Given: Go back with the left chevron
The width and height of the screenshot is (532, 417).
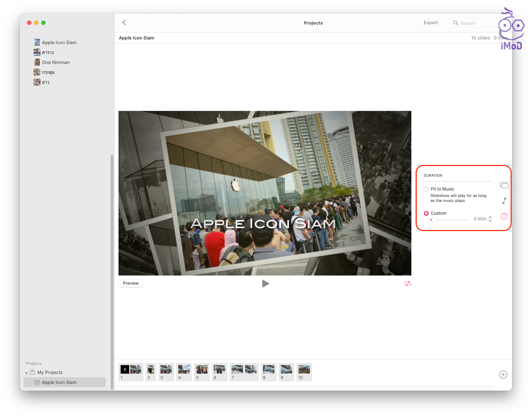Looking at the screenshot, I should click(x=124, y=23).
